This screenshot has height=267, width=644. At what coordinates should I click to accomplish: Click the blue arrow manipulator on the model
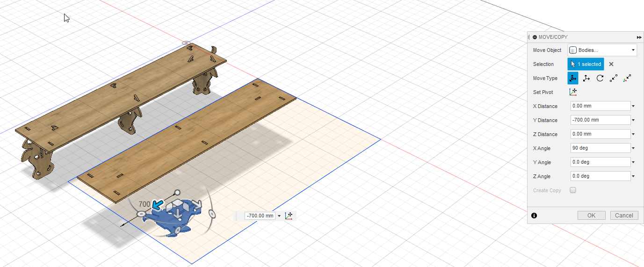coord(158,204)
